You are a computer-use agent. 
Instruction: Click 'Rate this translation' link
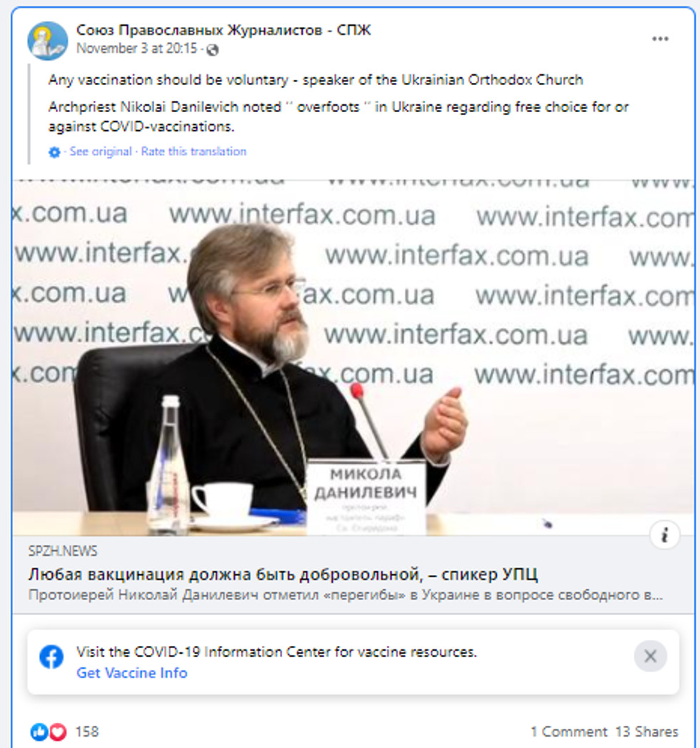point(194,151)
